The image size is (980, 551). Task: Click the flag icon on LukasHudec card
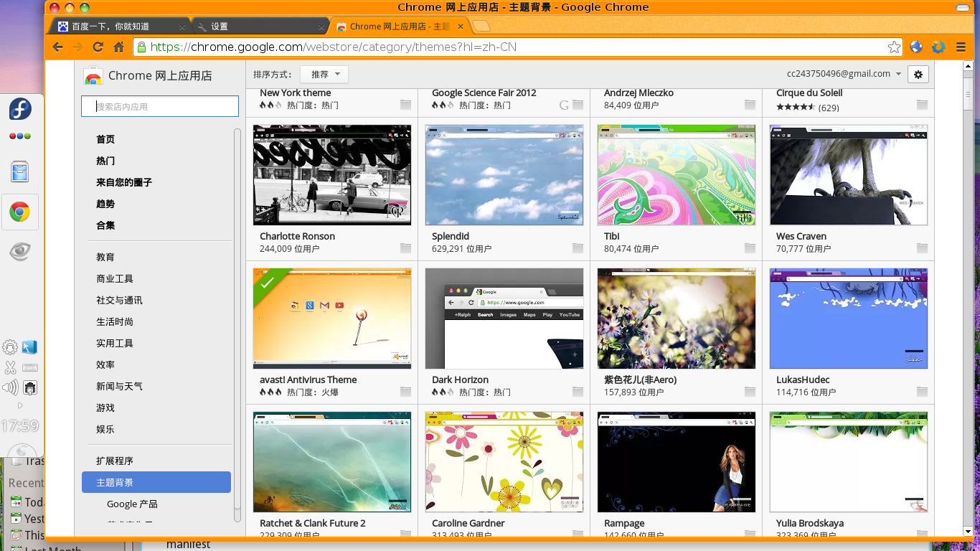[x=922, y=392]
